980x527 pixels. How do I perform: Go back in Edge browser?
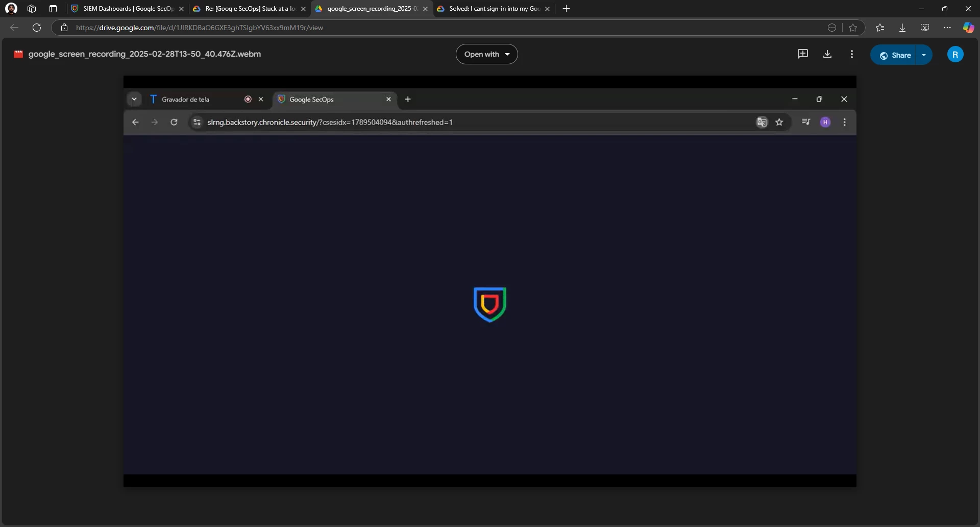(14, 28)
